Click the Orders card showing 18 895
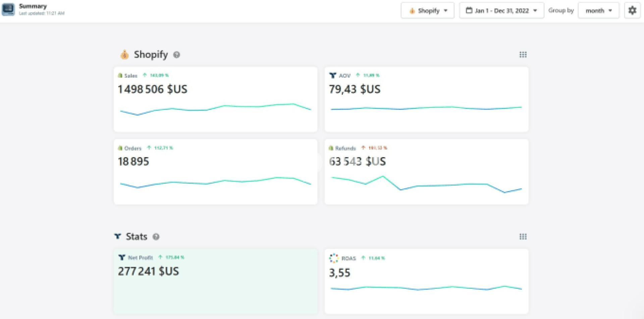 click(x=215, y=172)
